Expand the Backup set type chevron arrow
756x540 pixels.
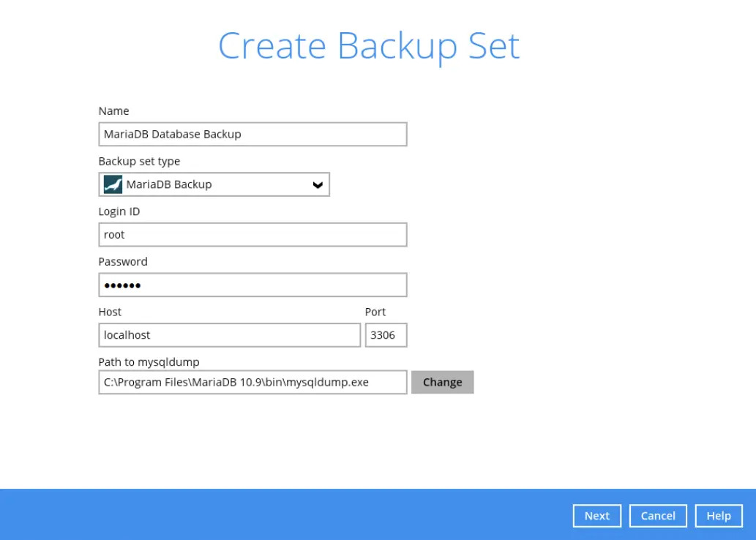(318, 185)
